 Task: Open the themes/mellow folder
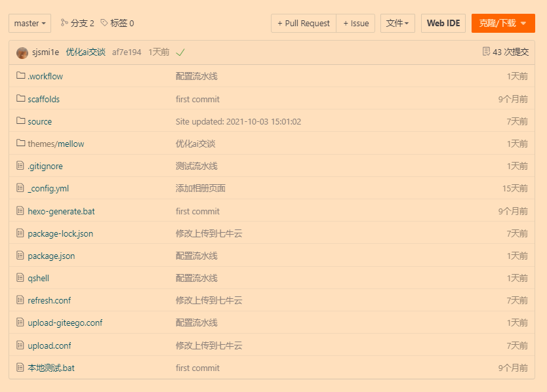tap(56, 144)
